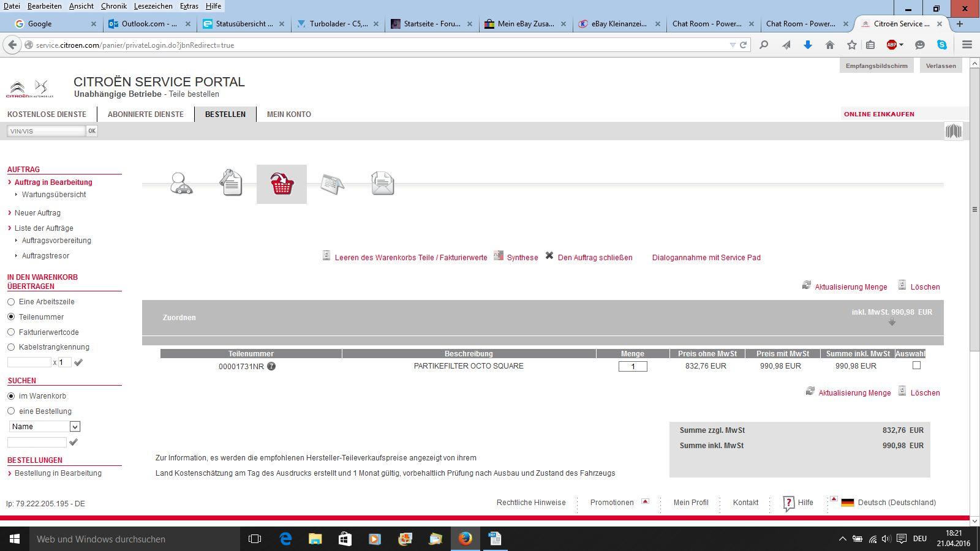
Task: Open the order document step icon
Action: pos(231,183)
